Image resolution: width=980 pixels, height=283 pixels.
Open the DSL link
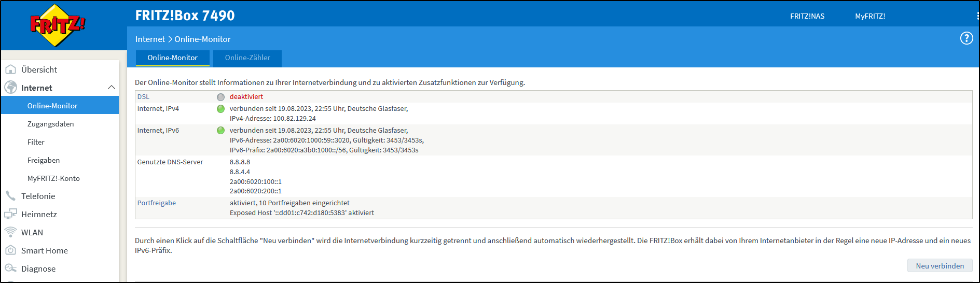[143, 97]
